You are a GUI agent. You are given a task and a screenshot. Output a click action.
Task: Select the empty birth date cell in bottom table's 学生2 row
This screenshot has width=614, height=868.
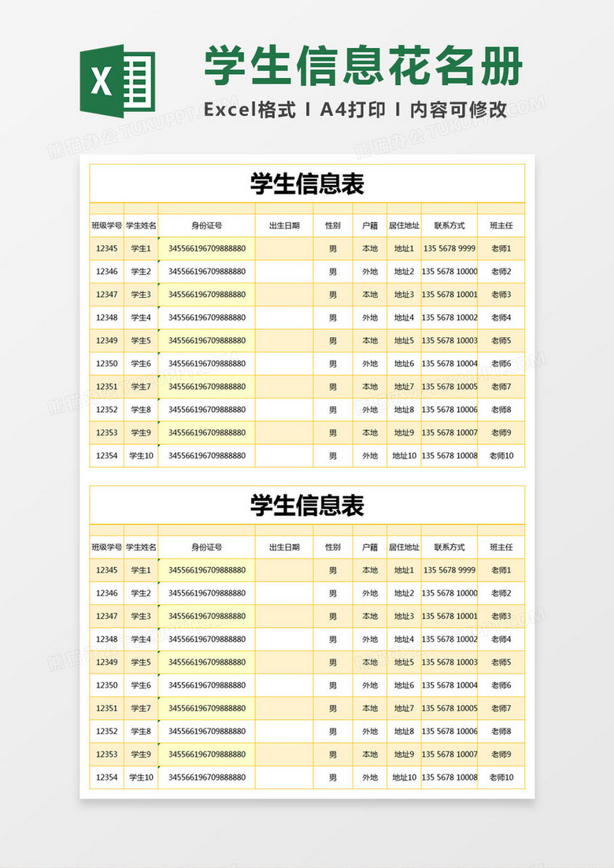coord(284,593)
